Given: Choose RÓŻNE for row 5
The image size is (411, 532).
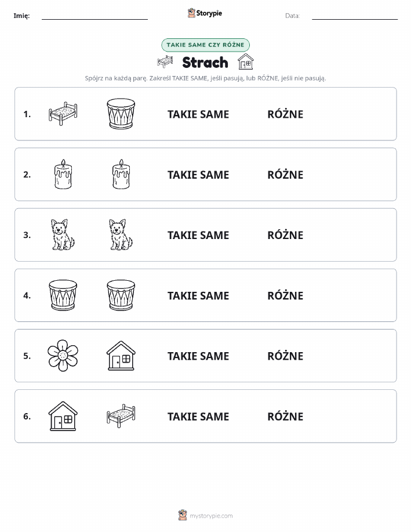Looking at the screenshot, I should tap(285, 356).
